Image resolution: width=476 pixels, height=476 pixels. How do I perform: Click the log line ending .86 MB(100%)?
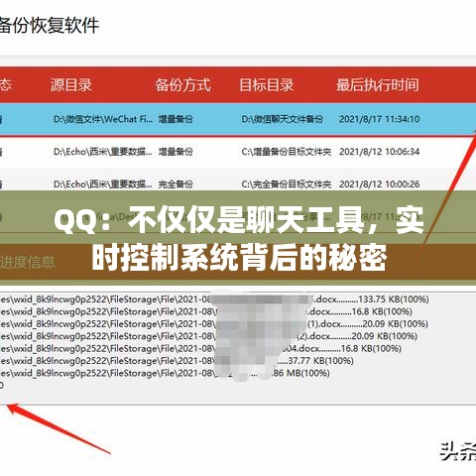(165, 373)
